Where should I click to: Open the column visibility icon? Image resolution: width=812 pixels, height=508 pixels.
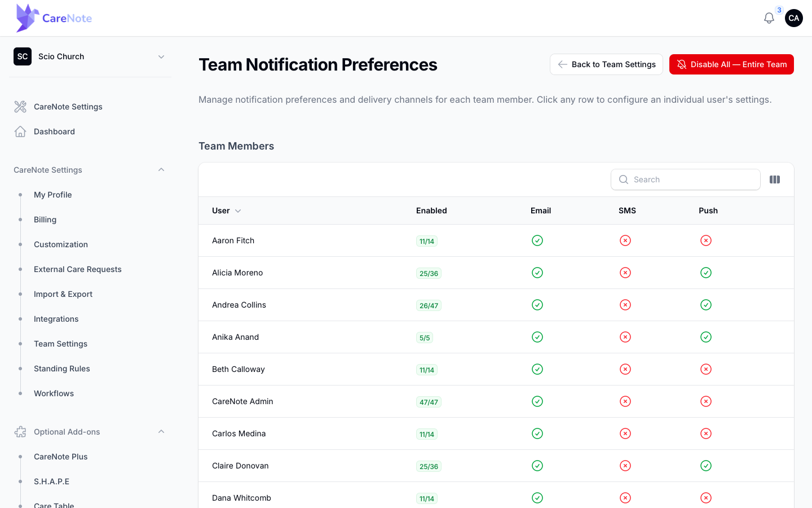click(775, 179)
